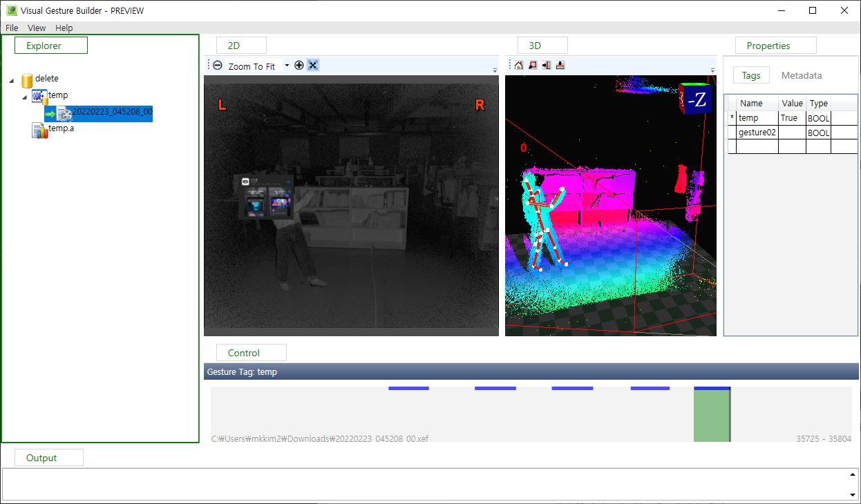Click the Explorer panel tab

[51, 46]
